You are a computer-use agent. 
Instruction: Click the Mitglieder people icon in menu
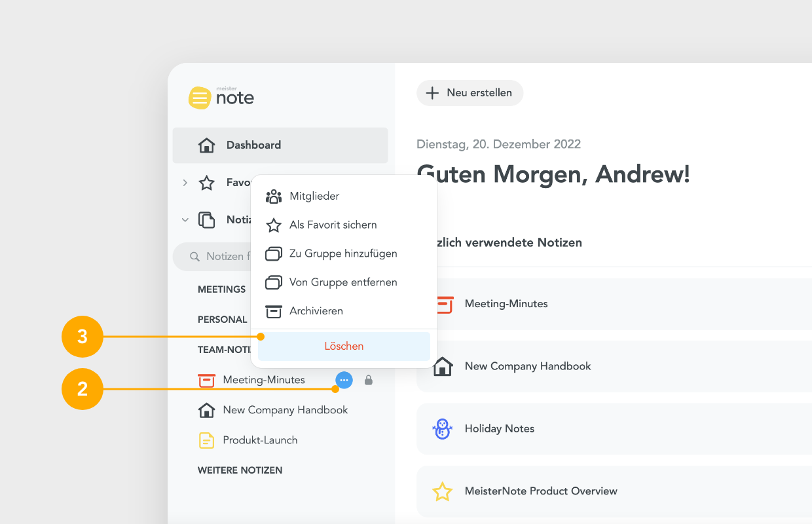click(x=274, y=196)
